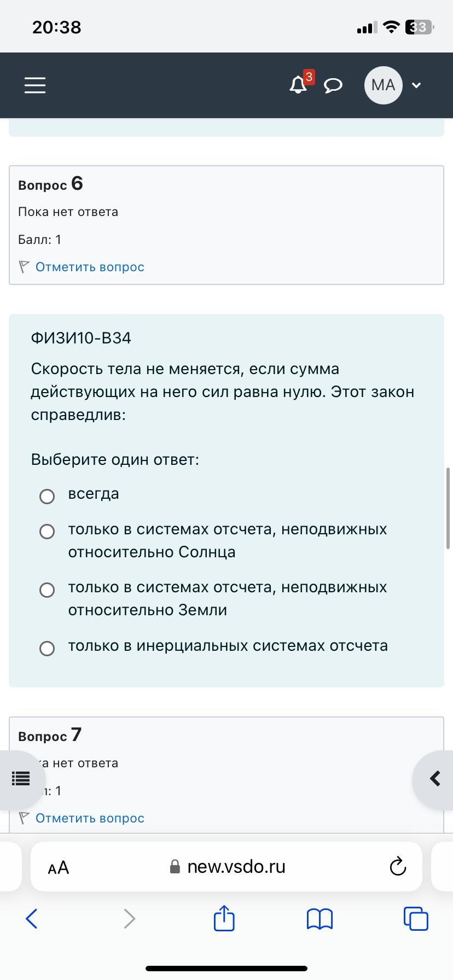Expand the MA user account dropdown arrow
Viewport: 453px width, 980px height.
click(416, 85)
